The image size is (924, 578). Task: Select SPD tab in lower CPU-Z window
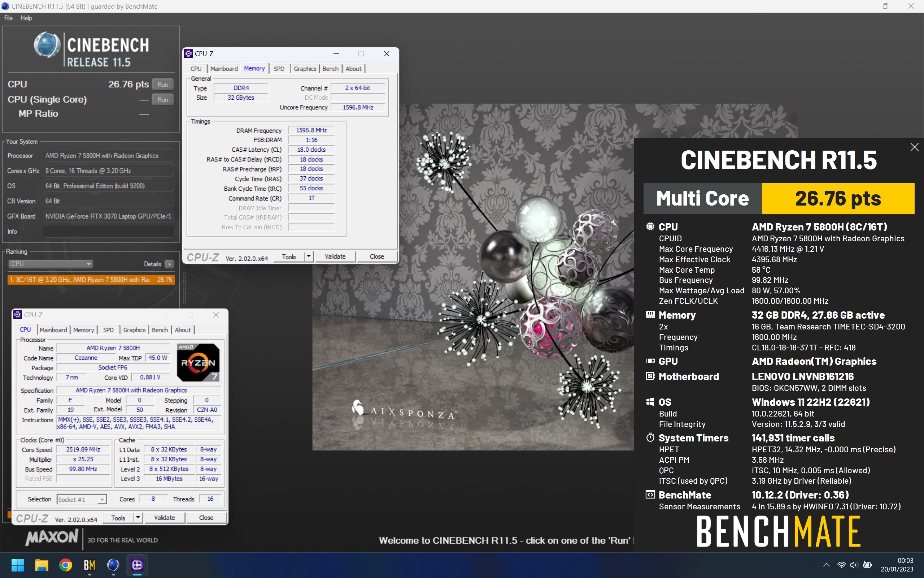click(108, 330)
